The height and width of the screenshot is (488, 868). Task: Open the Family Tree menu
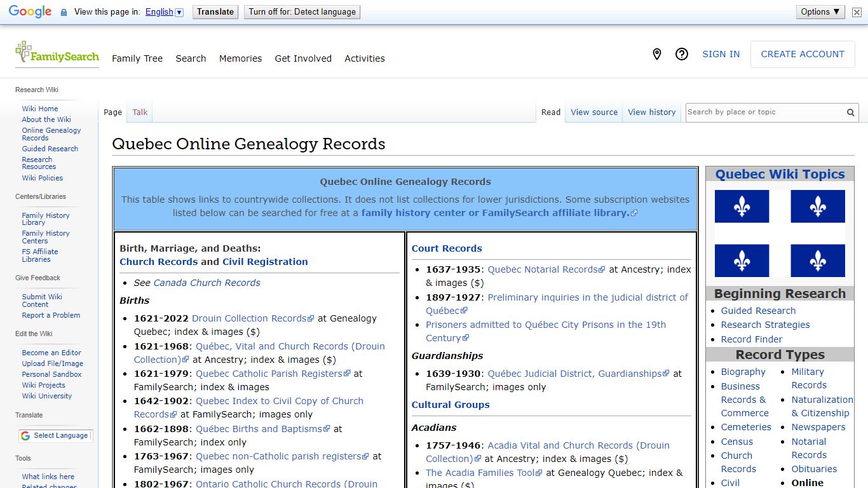point(137,58)
